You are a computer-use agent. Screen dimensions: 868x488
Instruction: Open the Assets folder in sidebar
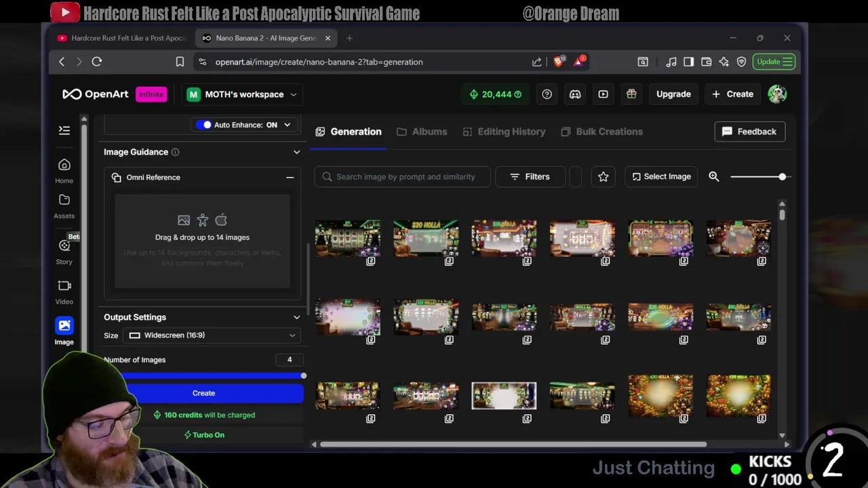coord(64,206)
